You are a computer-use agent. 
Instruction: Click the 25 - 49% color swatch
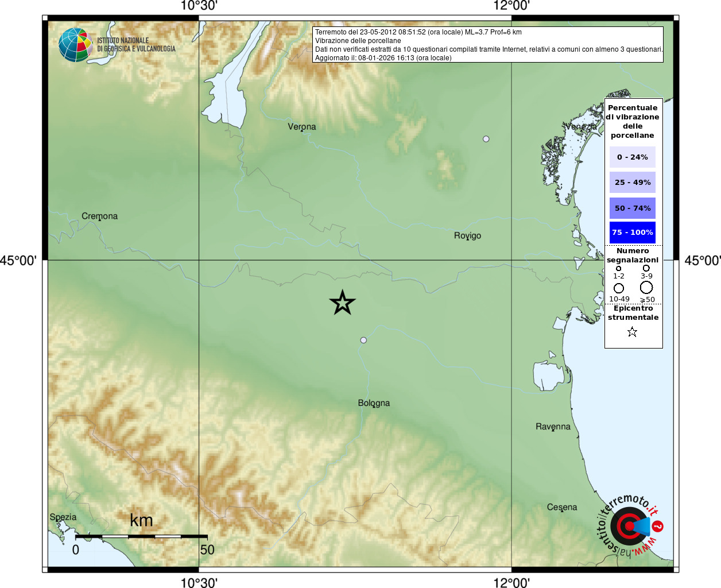633,182
